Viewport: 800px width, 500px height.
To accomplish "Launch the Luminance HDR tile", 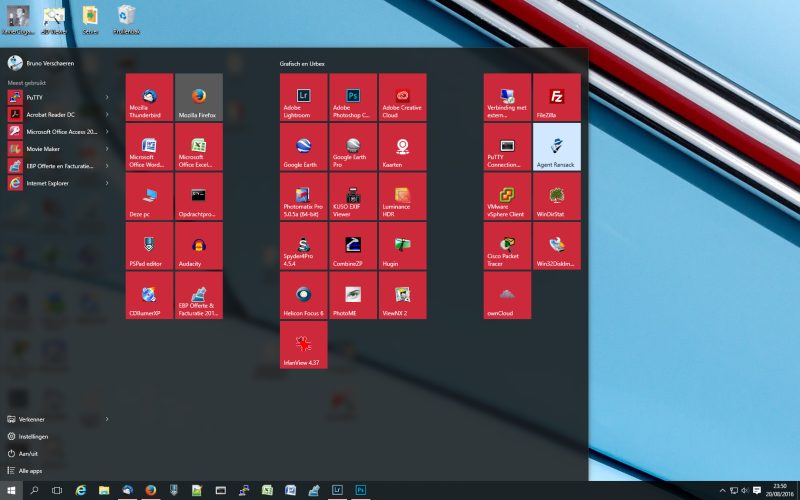I will (x=403, y=196).
